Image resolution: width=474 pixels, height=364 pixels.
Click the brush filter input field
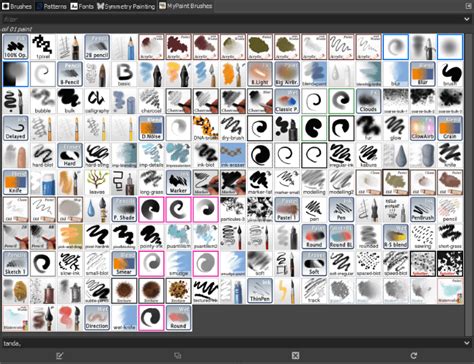click(232, 19)
